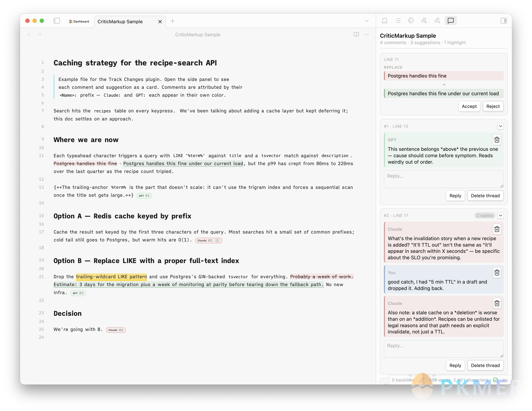Click the '409 words' status entry
This screenshot has width=532, height=411.
[x=440, y=380]
